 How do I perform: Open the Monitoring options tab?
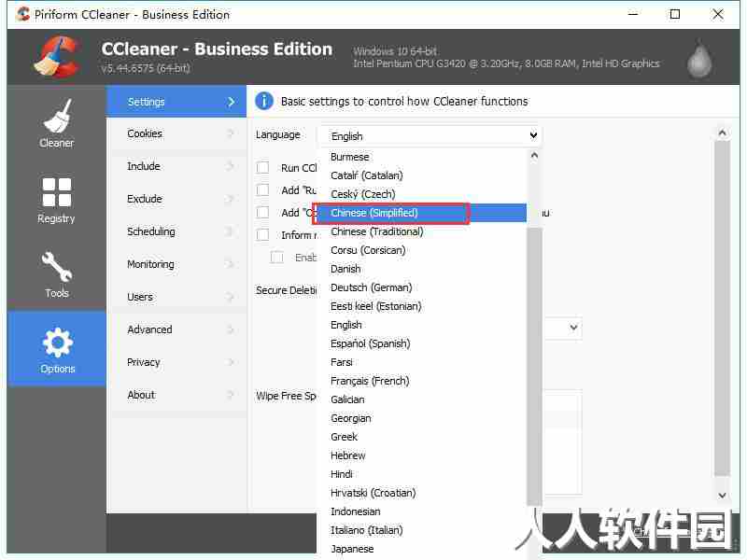click(176, 264)
